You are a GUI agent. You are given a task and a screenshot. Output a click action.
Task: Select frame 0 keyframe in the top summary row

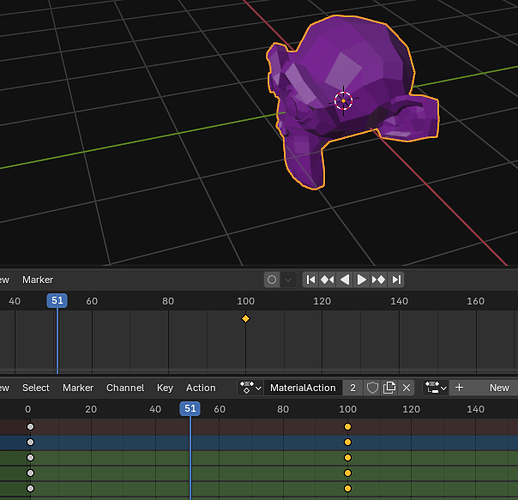30,427
